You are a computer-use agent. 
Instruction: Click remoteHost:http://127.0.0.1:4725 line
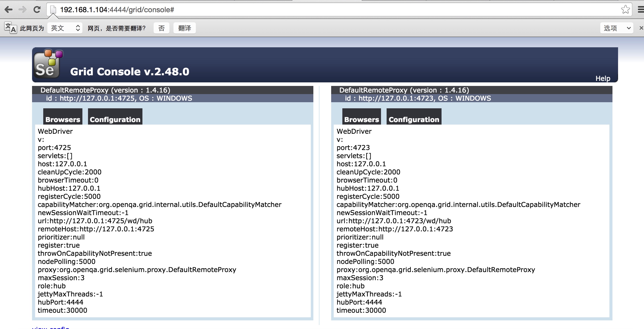tap(96, 229)
